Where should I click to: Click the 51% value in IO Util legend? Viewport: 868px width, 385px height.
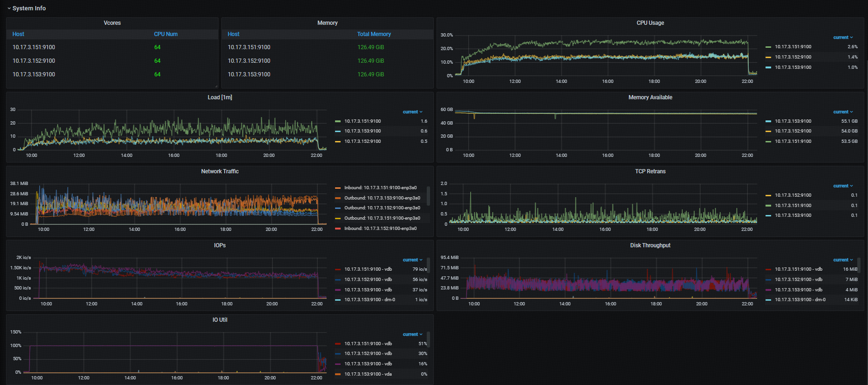click(x=423, y=344)
